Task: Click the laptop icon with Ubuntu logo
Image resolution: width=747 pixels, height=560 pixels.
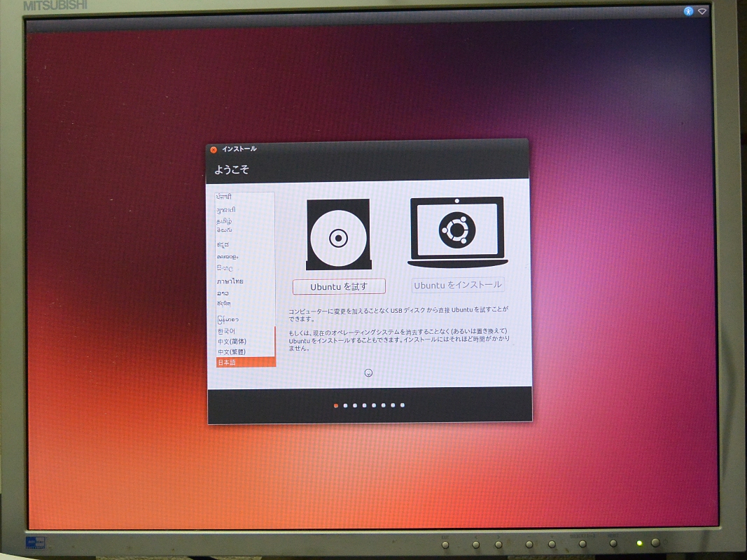Action: tap(457, 231)
